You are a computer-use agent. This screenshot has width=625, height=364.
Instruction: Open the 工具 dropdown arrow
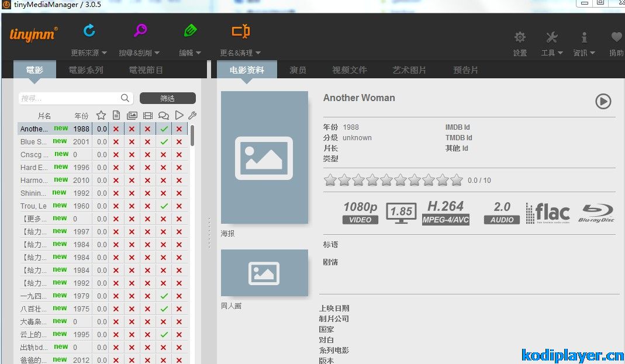point(561,53)
